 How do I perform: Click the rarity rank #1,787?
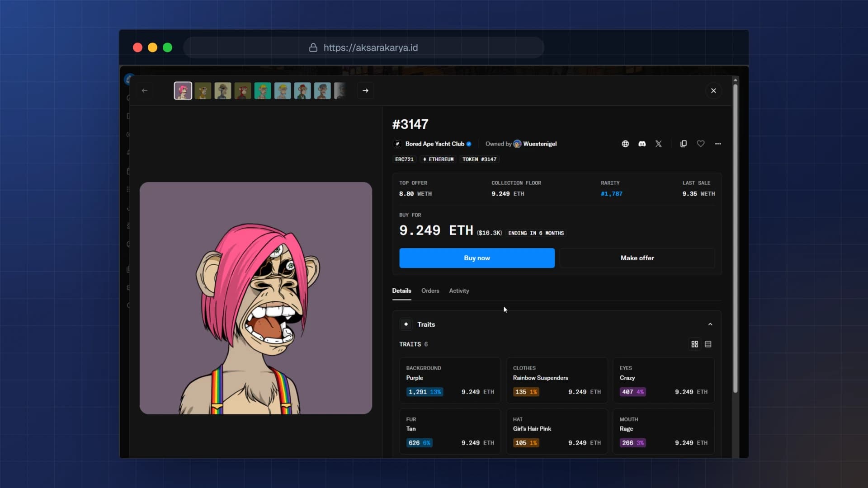(611, 194)
